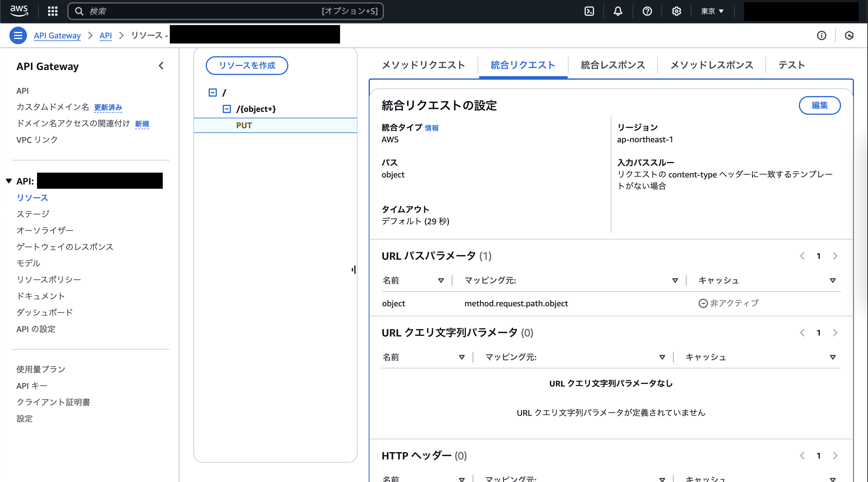Click the 編集 button for integration request

819,105
